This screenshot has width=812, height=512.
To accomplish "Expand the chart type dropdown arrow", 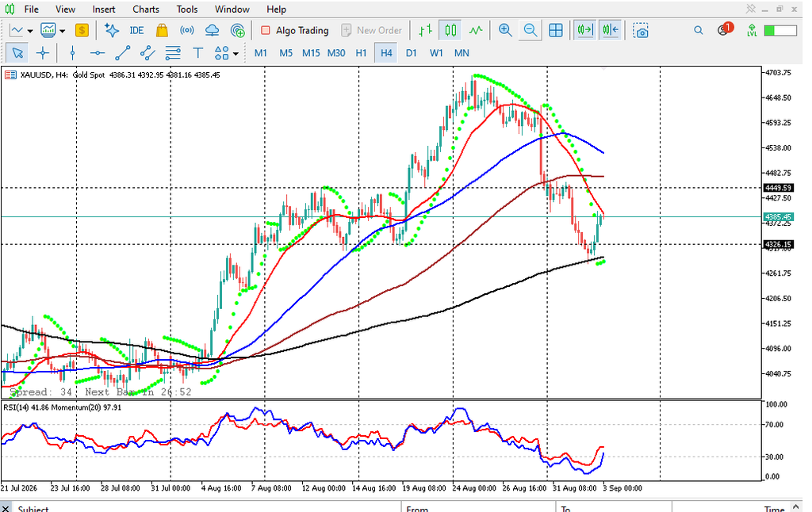I will click(30, 31).
